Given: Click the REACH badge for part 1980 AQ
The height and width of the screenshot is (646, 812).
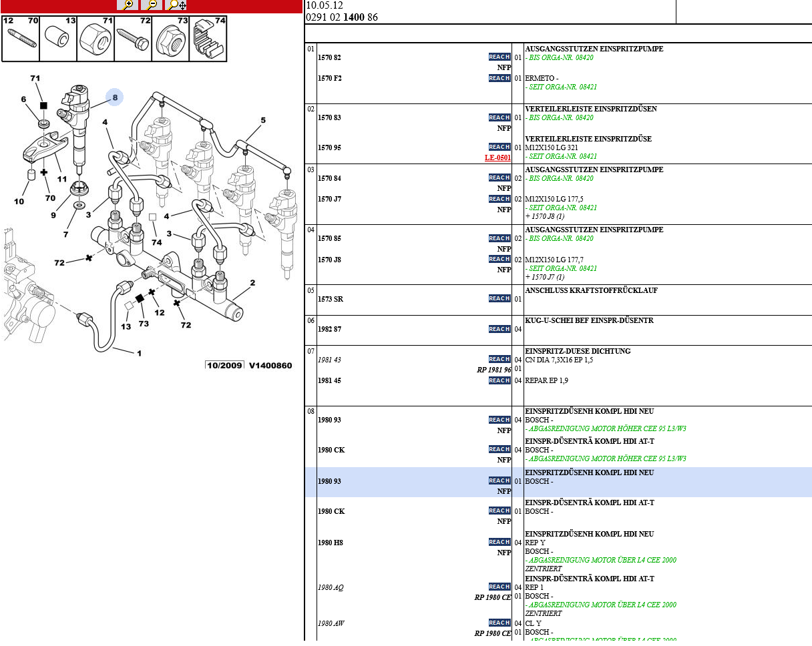Looking at the screenshot, I should (x=499, y=587).
